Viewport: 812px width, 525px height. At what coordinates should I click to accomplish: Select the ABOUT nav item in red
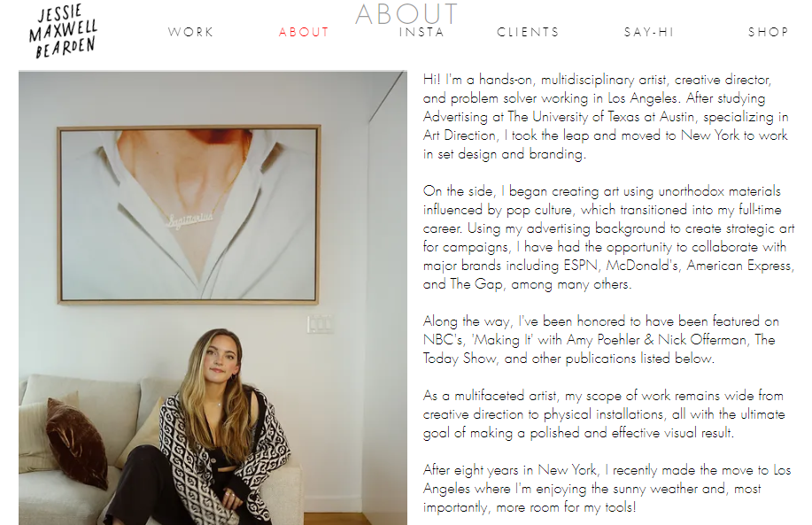[x=304, y=32]
